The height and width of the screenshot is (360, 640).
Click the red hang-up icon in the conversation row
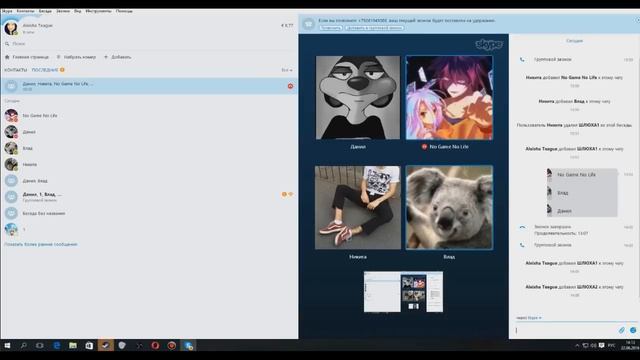290,86
